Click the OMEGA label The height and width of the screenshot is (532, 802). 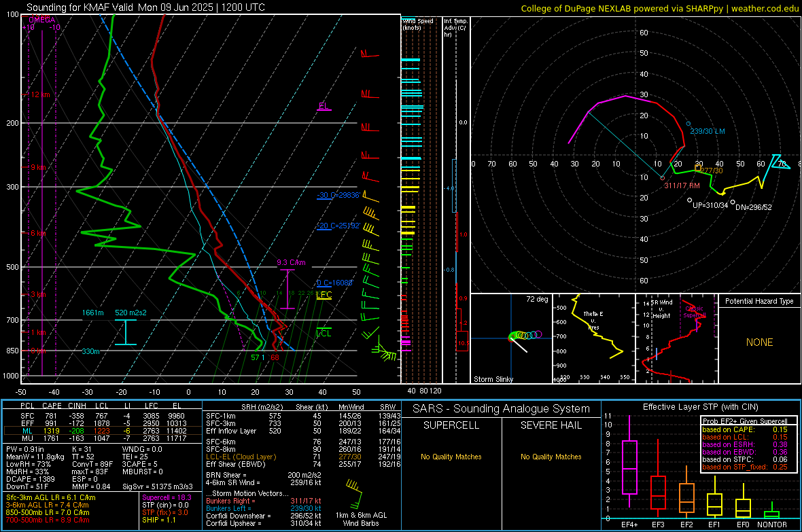[42, 20]
